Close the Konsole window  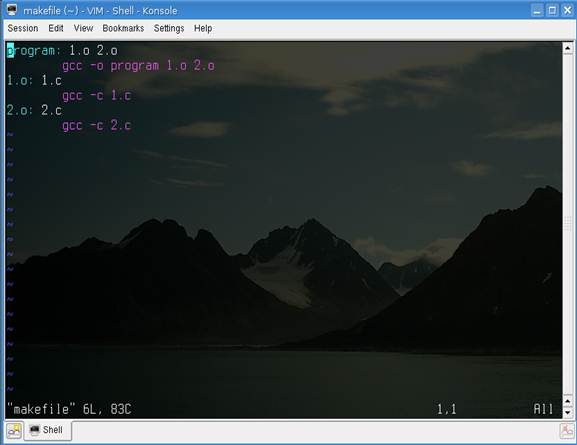click(567, 10)
